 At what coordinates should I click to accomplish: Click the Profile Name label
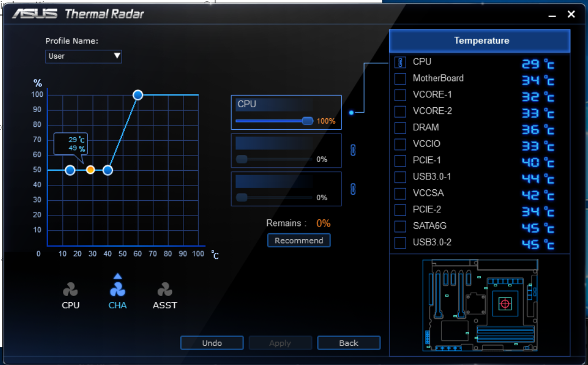point(72,41)
